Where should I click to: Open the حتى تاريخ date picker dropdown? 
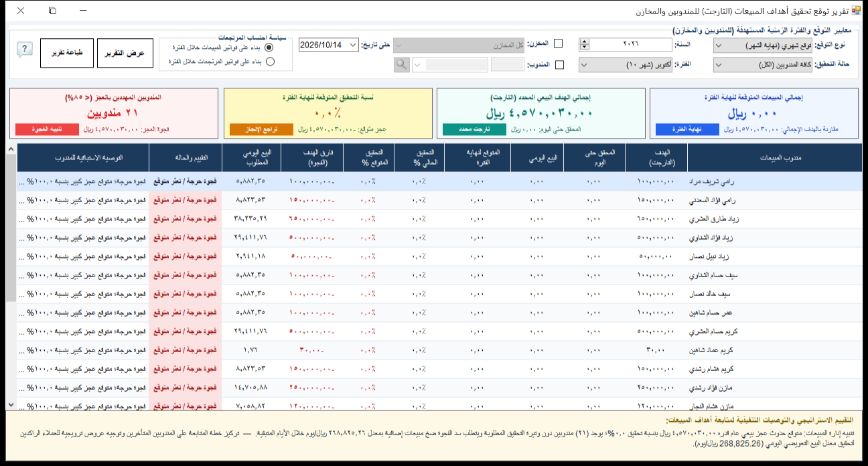coord(353,45)
